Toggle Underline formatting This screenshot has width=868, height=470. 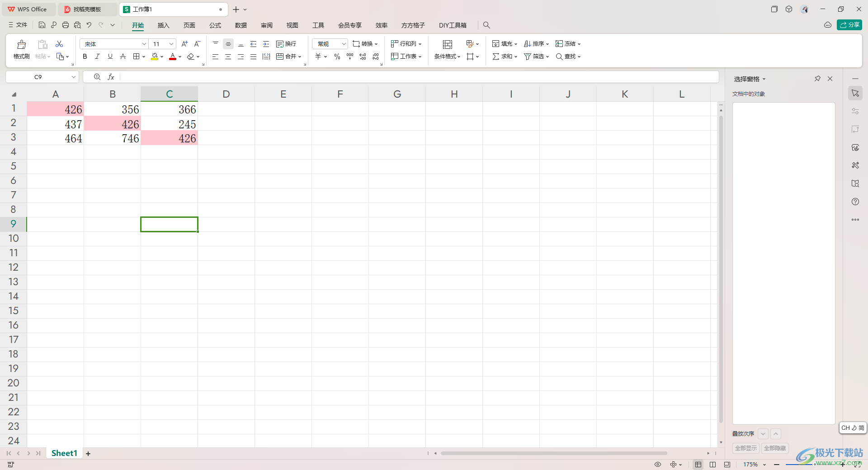110,56
